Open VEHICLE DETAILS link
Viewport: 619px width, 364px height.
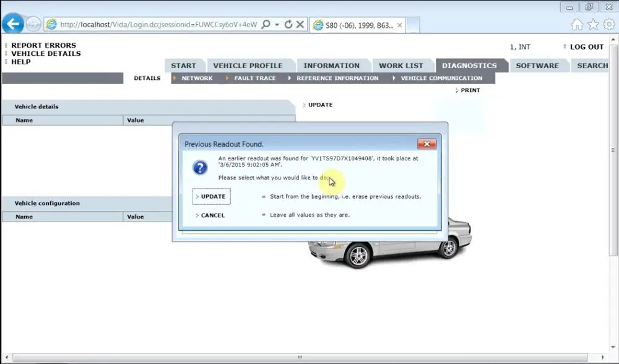(x=46, y=54)
